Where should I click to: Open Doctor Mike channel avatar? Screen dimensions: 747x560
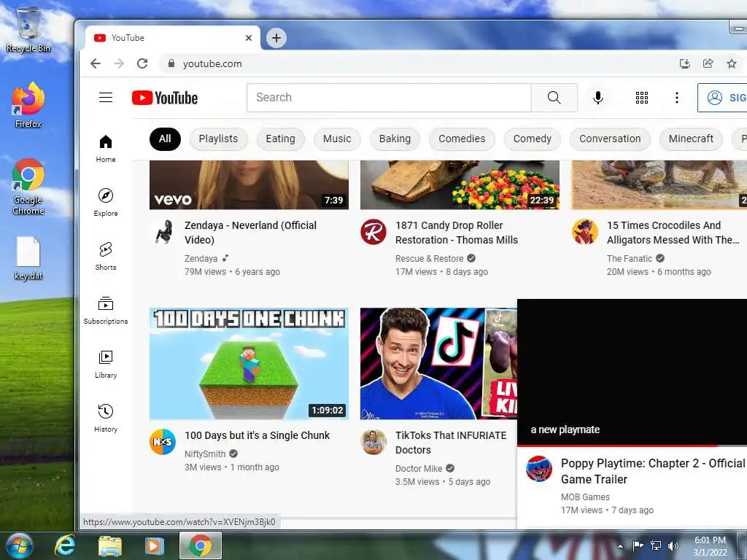[x=373, y=442]
